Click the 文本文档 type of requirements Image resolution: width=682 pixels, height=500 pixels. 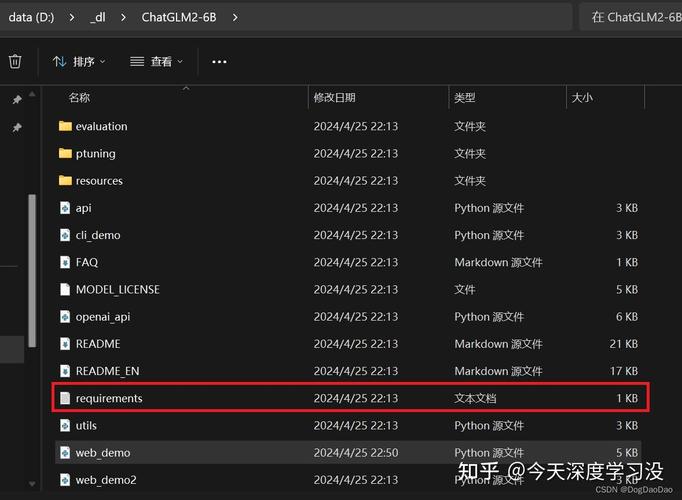pos(475,398)
